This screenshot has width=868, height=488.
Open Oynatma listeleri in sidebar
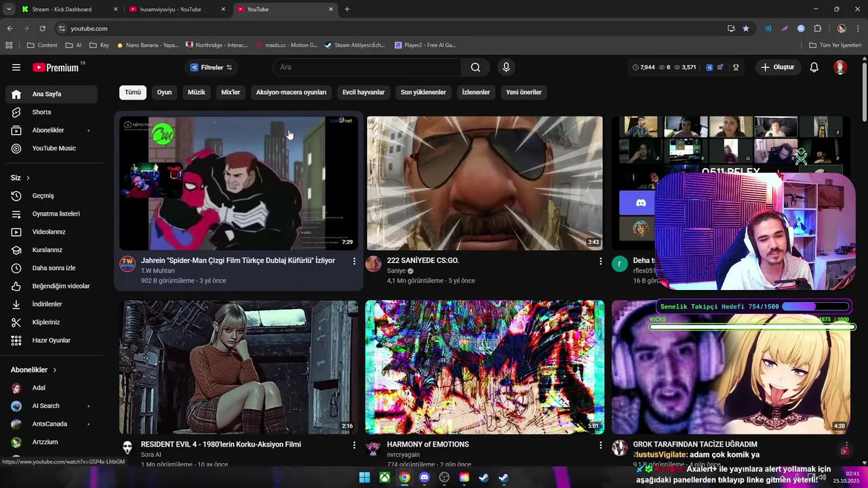(52, 214)
